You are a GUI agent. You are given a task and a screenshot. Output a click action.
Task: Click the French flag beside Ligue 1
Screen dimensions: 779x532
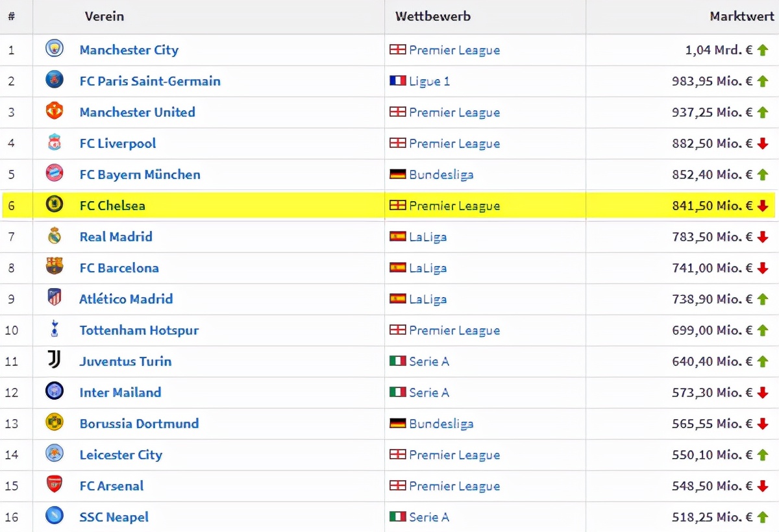[397, 81]
